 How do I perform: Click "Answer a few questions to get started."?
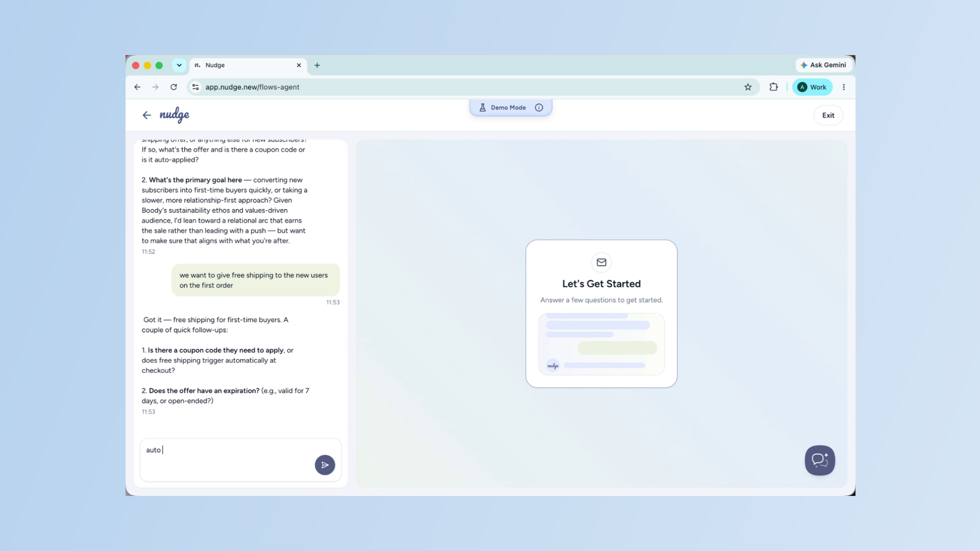[x=601, y=300]
